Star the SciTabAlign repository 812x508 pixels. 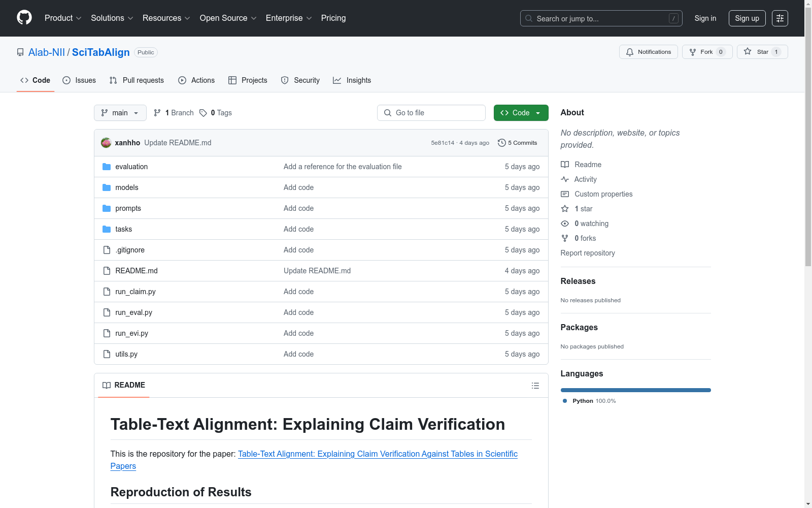762,52
